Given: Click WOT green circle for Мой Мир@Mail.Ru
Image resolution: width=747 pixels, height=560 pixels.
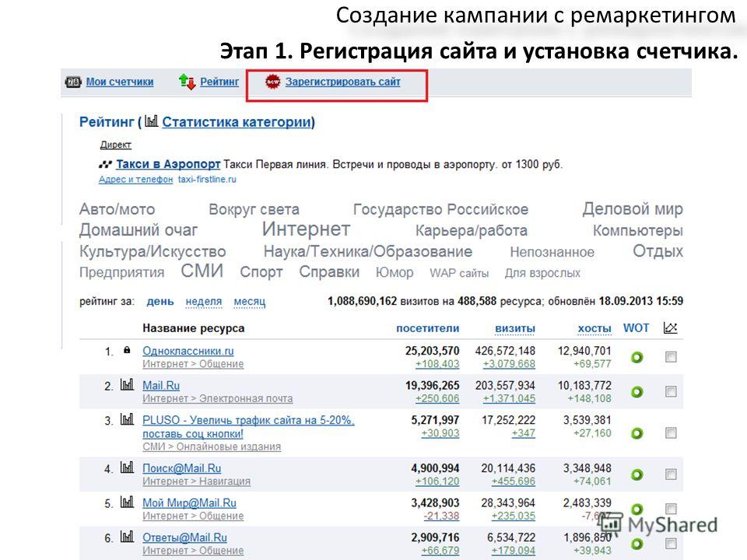Looking at the screenshot, I should [637, 509].
